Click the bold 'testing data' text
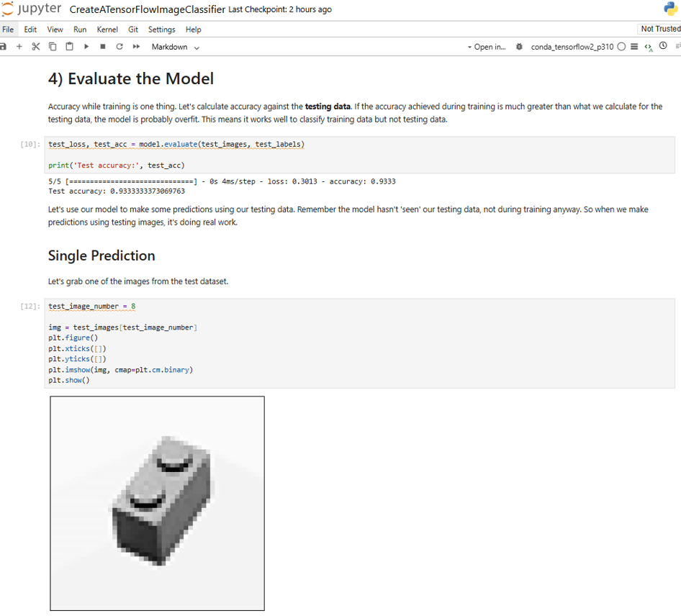The width and height of the screenshot is (681, 616). pos(328,107)
